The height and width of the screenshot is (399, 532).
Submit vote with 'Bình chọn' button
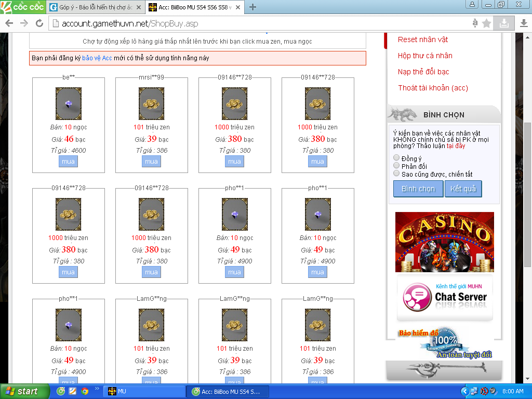point(418,189)
